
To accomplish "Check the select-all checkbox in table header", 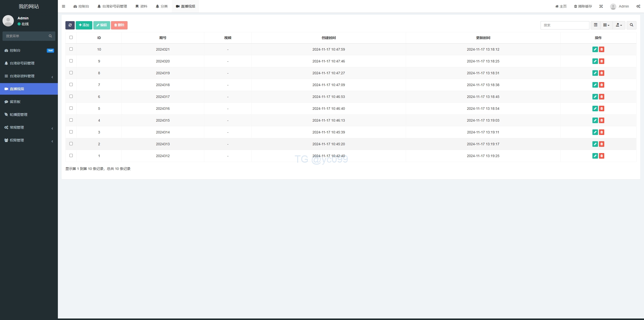I will [71, 38].
